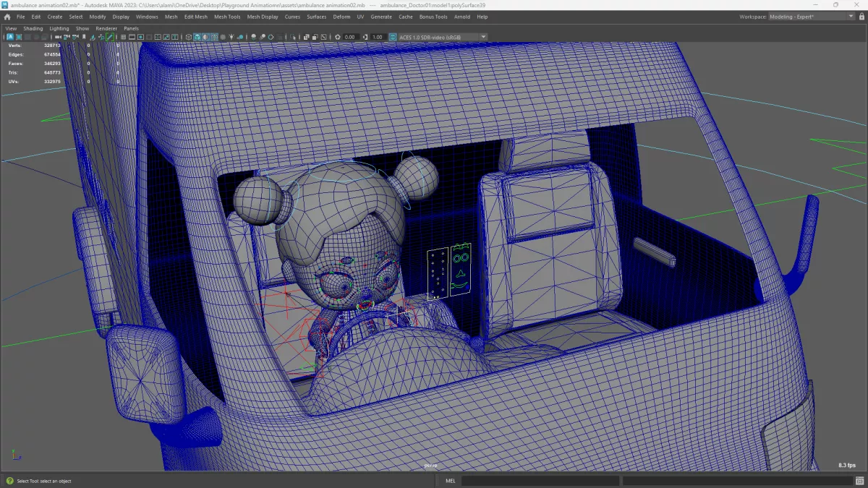Toggle the View Transform icon beside ACES
The image size is (868, 488).
tap(393, 37)
